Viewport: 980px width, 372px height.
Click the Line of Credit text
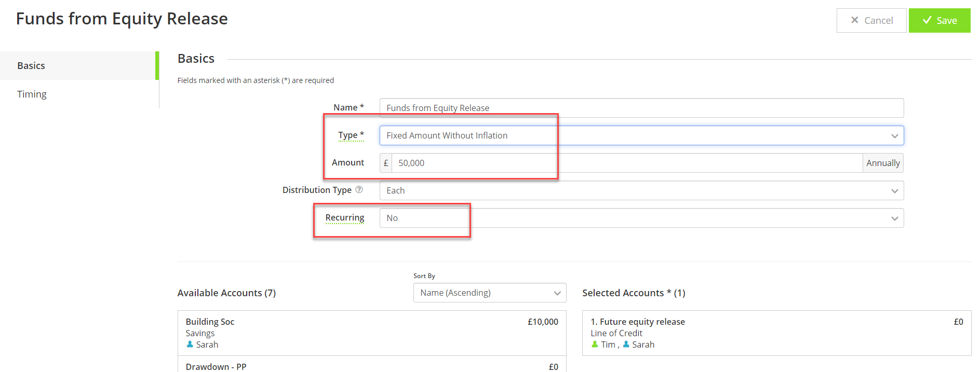tap(616, 333)
